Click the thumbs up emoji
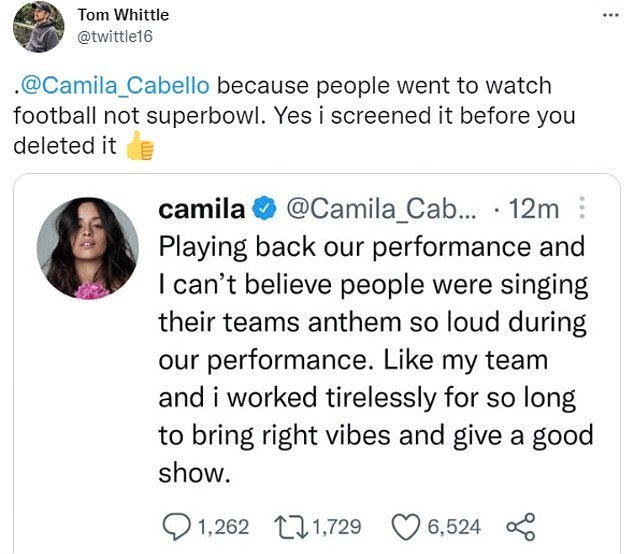The width and height of the screenshot is (634, 554). [141, 147]
